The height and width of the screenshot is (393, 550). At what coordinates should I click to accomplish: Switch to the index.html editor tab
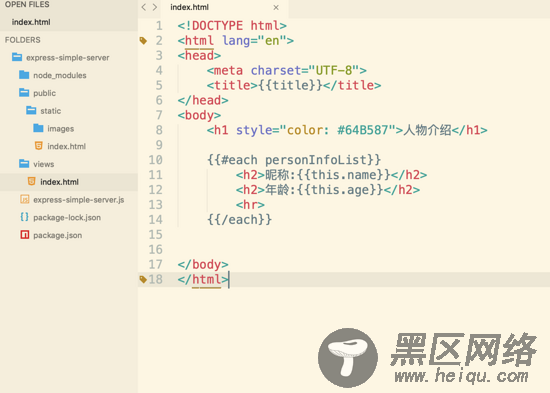(x=224, y=7)
